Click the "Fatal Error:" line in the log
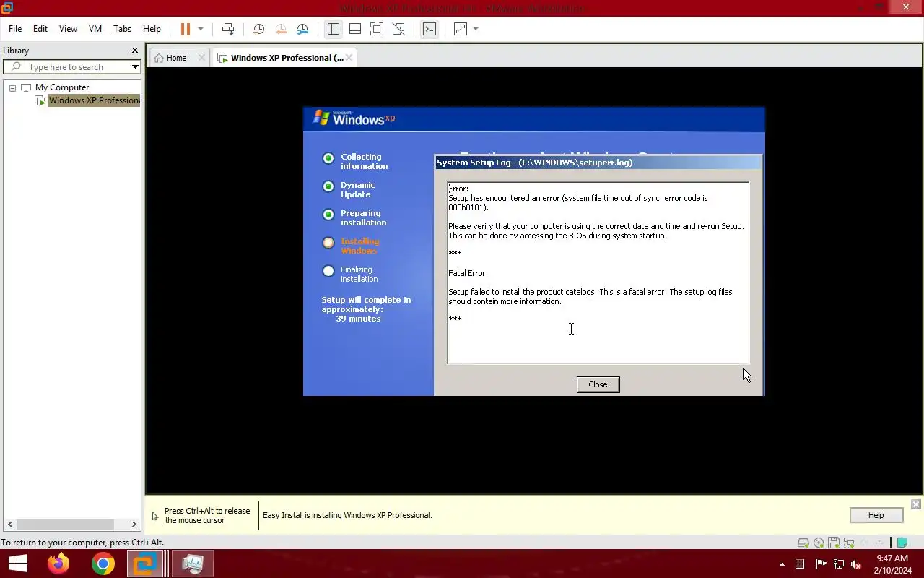The image size is (924, 578). (468, 273)
